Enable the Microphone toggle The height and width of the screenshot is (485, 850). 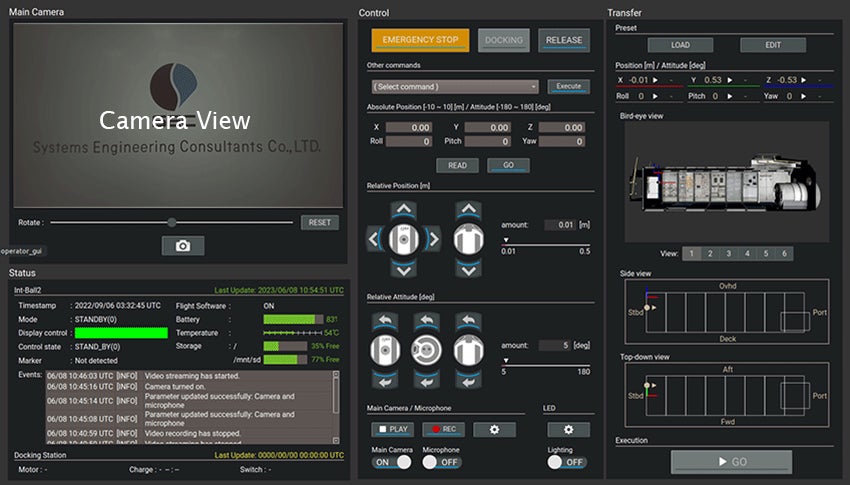(440, 462)
